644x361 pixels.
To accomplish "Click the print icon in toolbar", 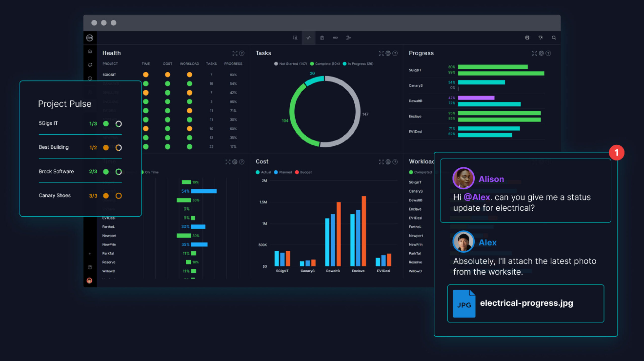I will [x=527, y=38].
